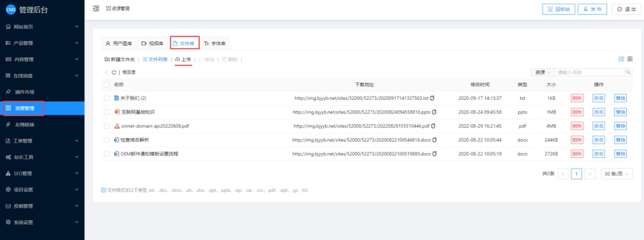This screenshot has width=644, height=240.
Task: Copy the URL of the OEM邮件通知 docx
Action: pyautogui.click(x=434, y=154)
